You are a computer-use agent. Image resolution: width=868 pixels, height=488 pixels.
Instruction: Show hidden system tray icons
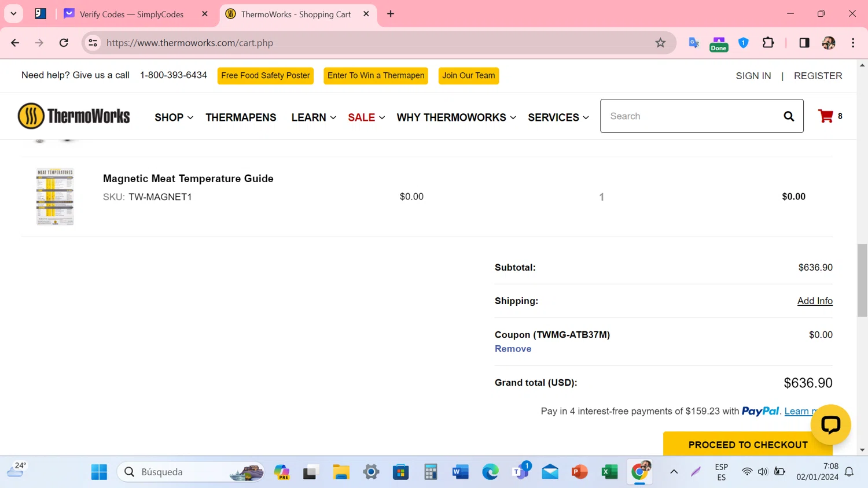(x=674, y=472)
